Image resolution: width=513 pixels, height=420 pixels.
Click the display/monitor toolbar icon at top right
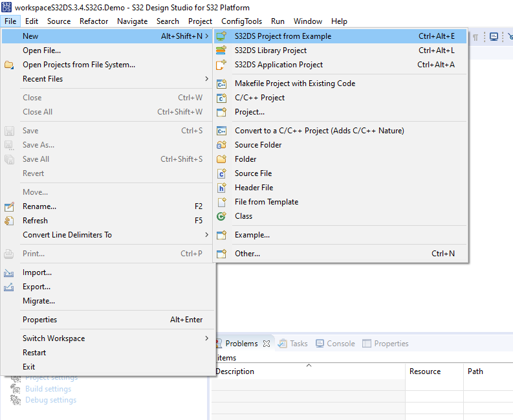tap(494, 37)
